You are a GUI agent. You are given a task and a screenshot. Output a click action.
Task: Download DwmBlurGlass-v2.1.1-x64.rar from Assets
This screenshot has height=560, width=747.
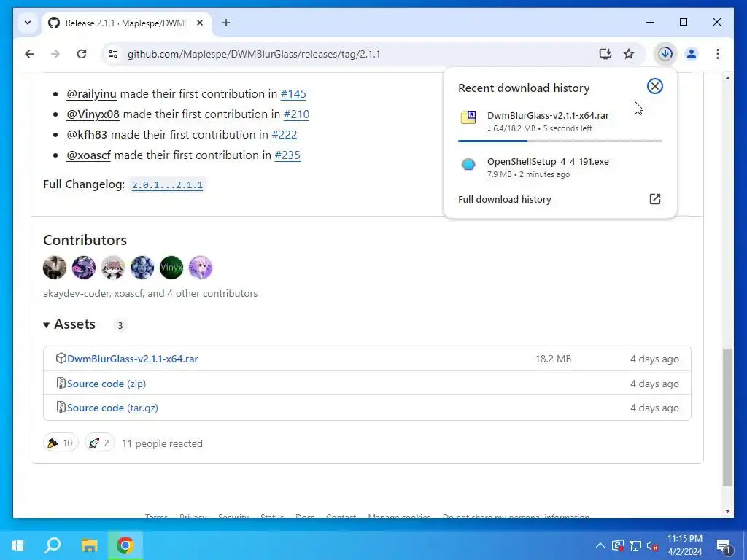click(133, 359)
